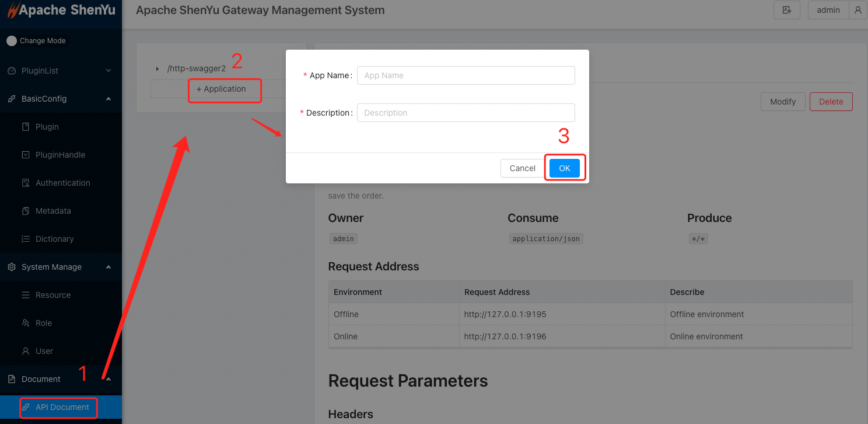The image size is (868, 424).
Task: Open the PluginHandle menu item
Action: click(60, 155)
